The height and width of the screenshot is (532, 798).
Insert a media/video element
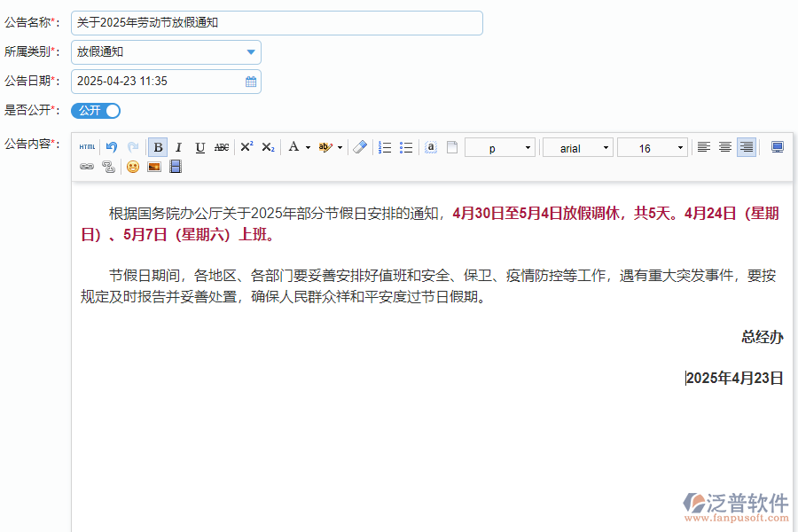174,167
